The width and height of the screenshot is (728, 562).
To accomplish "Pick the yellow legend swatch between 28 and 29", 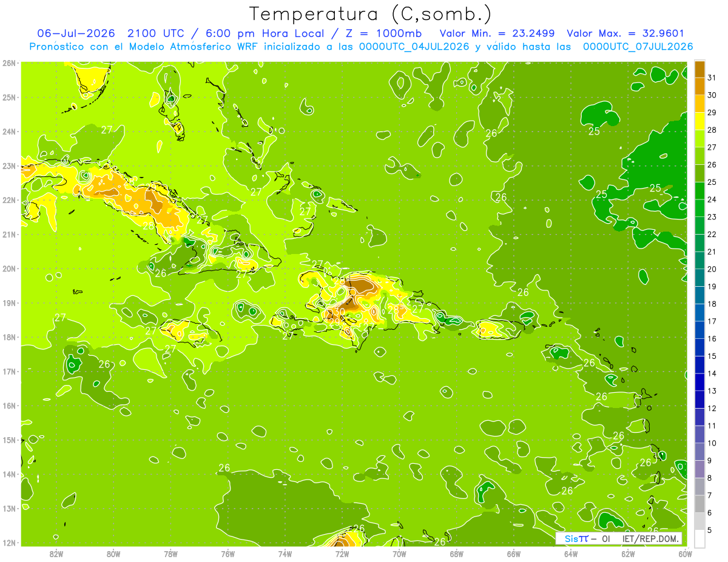I will point(699,121).
